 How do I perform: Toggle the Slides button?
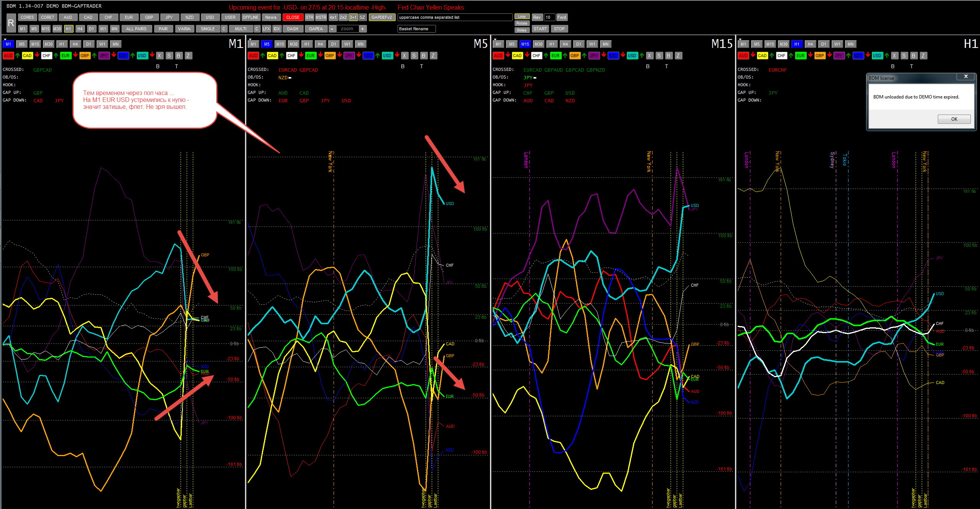click(x=522, y=30)
